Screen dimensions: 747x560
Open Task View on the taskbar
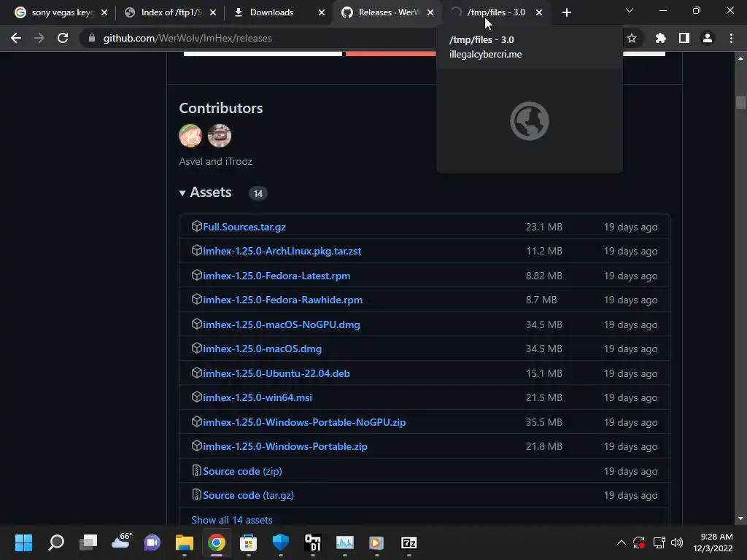88,542
